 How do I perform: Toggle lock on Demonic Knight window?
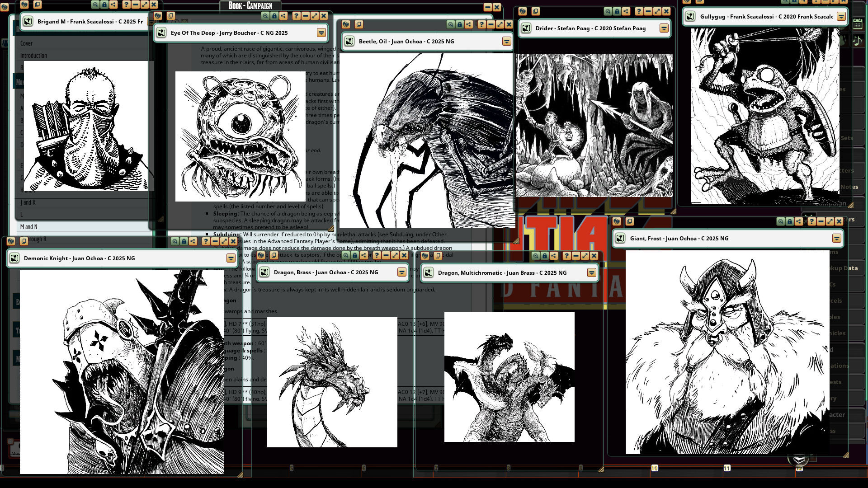point(184,241)
